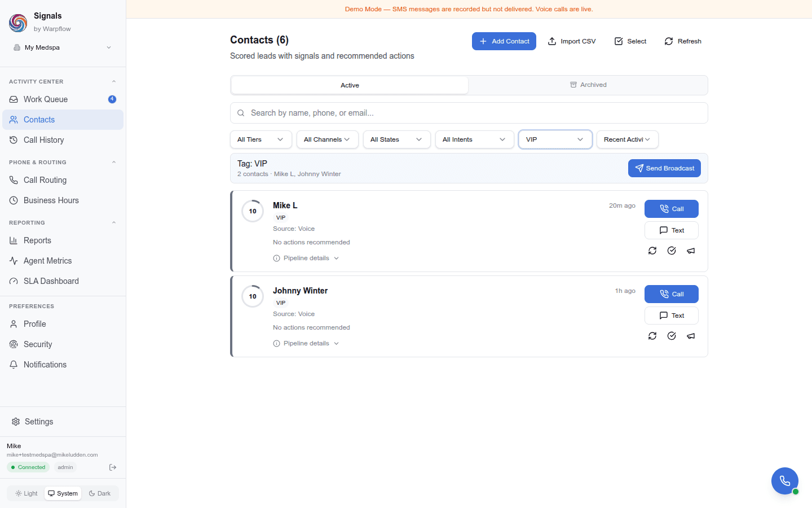Switch to the Archived tab

pos(588,85)
